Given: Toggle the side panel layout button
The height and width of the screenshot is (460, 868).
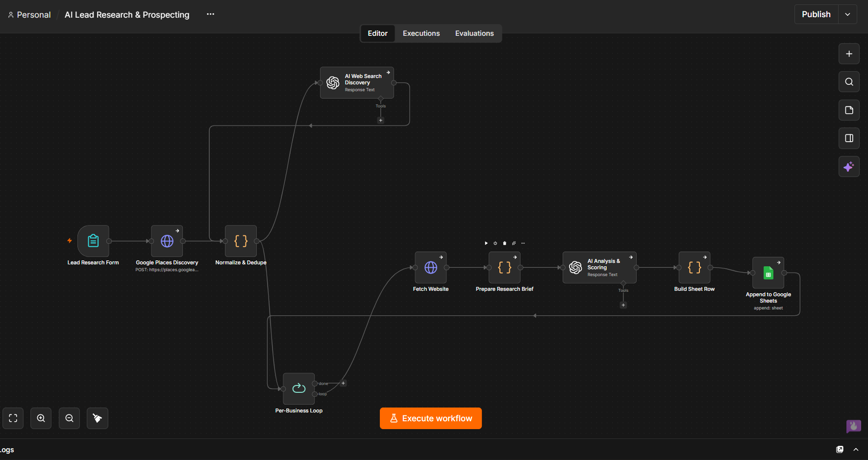Looking at the screenshot, I should 849,138.
